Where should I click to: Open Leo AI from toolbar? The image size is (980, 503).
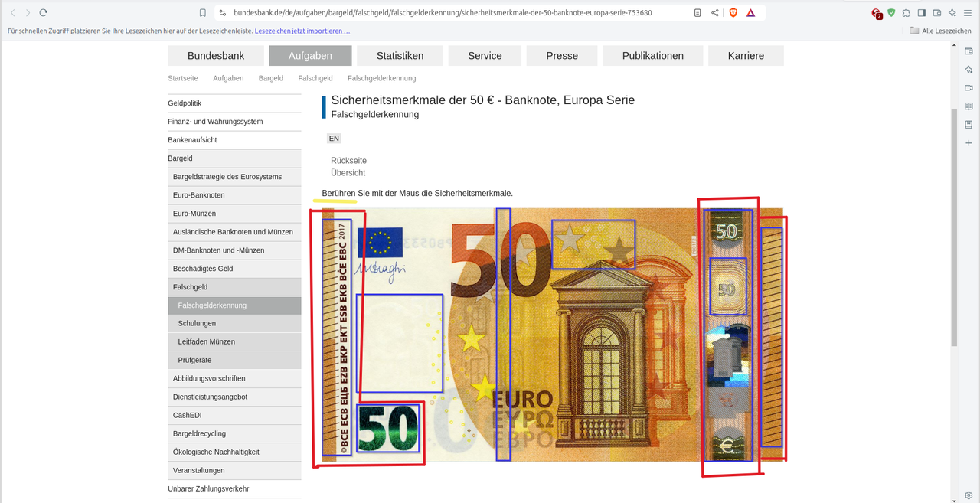coord(952,13)
